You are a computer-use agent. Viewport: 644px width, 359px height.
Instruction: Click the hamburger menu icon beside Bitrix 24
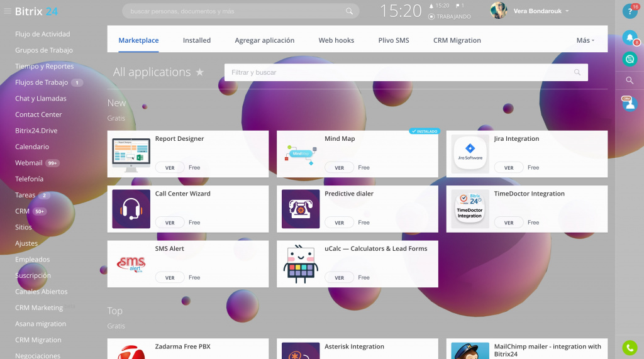(8, 11)
